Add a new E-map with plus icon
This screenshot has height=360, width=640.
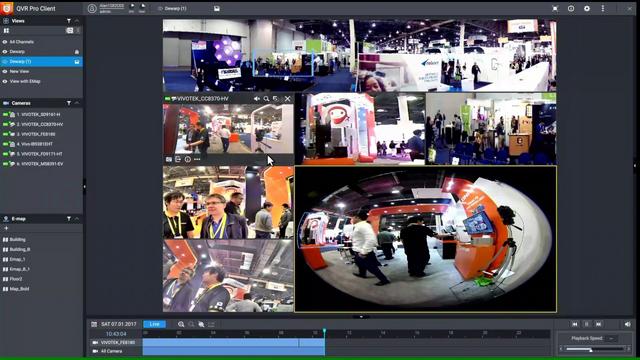(6, 228)
